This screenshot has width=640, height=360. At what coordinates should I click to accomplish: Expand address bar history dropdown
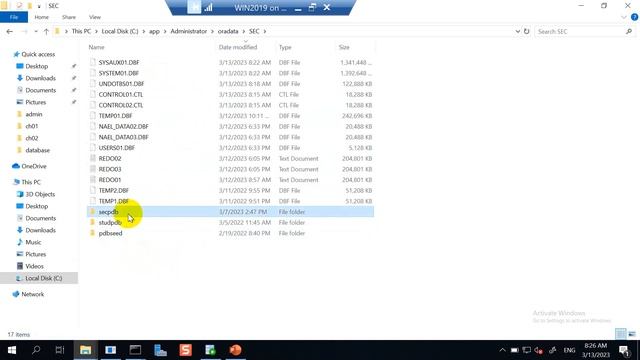(518, 31)
